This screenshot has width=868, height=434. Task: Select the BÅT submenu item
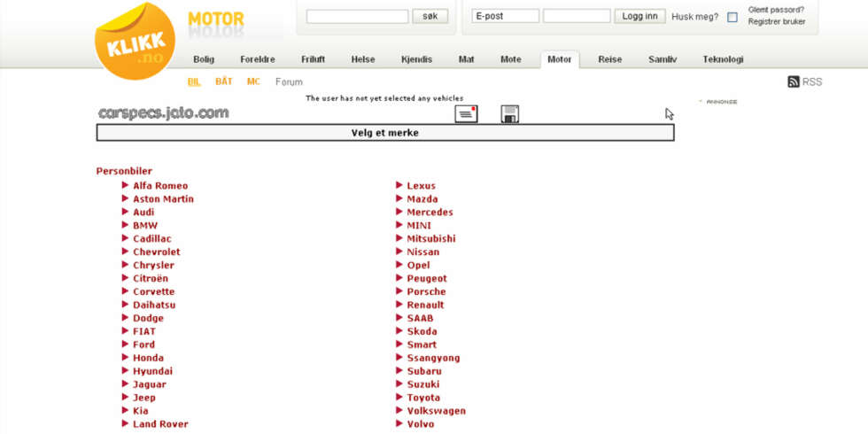[x=224, y=81]
